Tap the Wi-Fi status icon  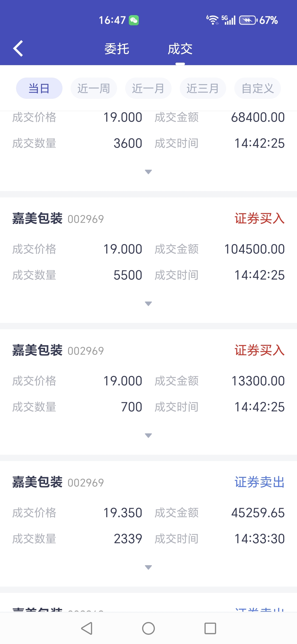(212, 20)
